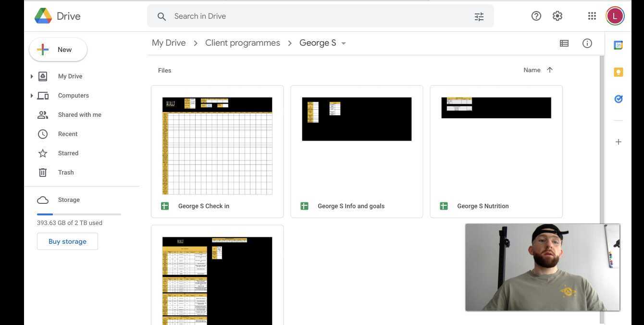Open Google Keep side panel
Viewport: 644px width, 325px height.
pyautogui.click(x=618, y=72)
